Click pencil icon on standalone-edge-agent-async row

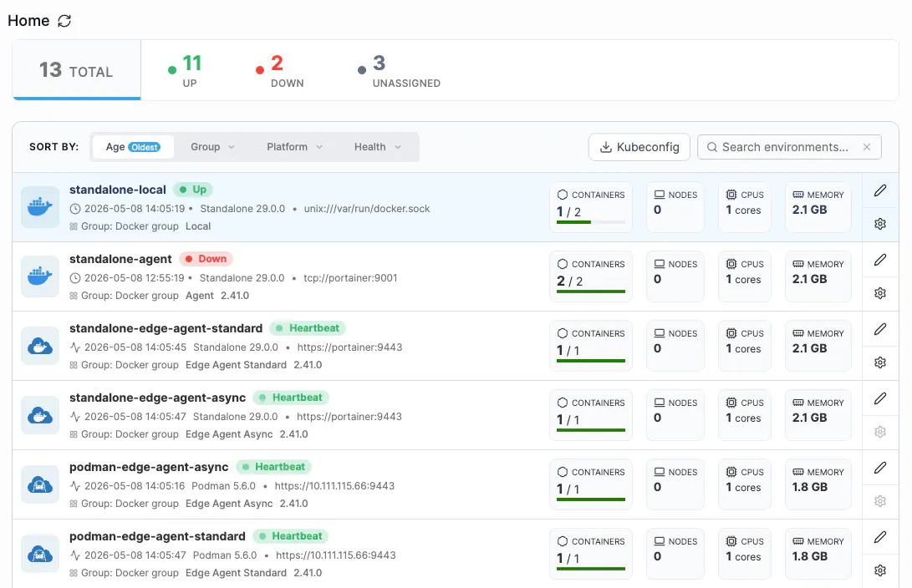click(880, 398)
